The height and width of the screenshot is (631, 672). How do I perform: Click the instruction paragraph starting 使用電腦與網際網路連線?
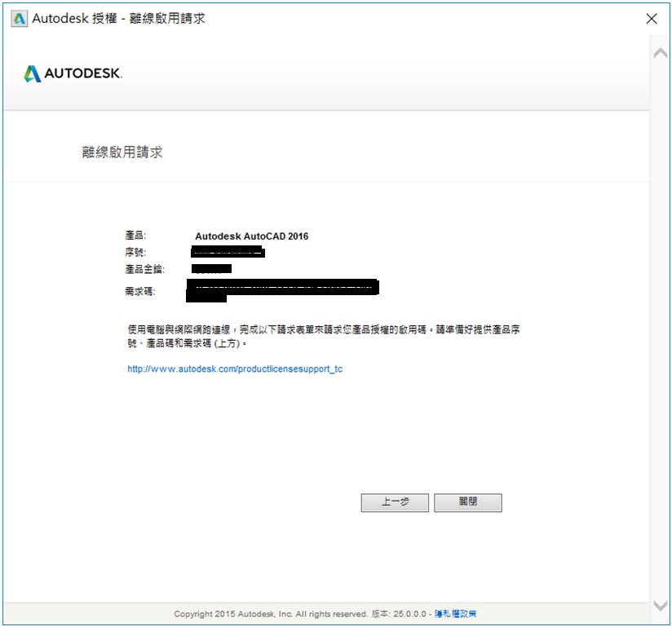pyautogui.click(x=324, y=336)
